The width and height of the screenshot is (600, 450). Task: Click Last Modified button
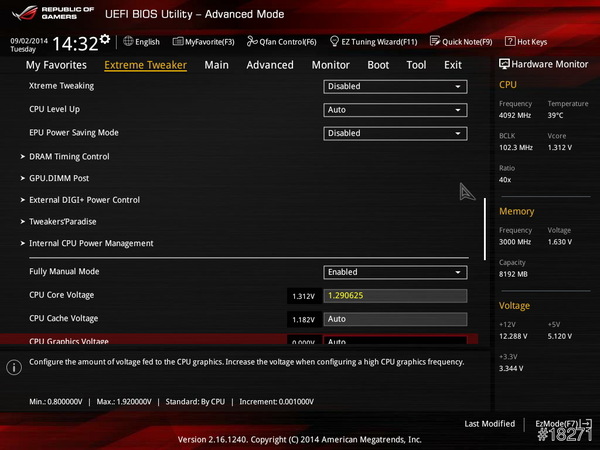pos(489,424)
